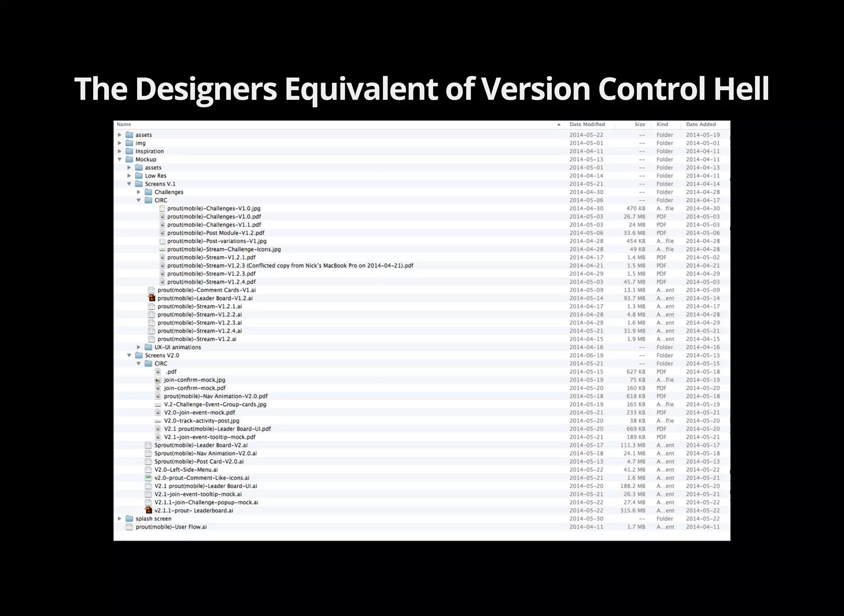The width and height of the screenshot is (844, 616).
Task: Click the Low Res folder icon
Action: click(x=139, y=176)
